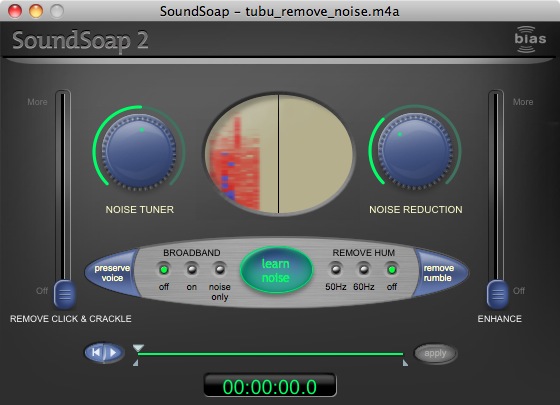Click the play icon
The height and width of the screenshot is (405, 560).
[114, 353]
